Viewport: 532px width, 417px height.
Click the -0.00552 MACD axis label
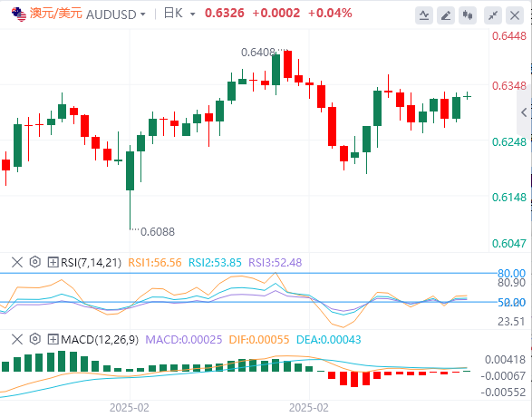coord(503,392)
